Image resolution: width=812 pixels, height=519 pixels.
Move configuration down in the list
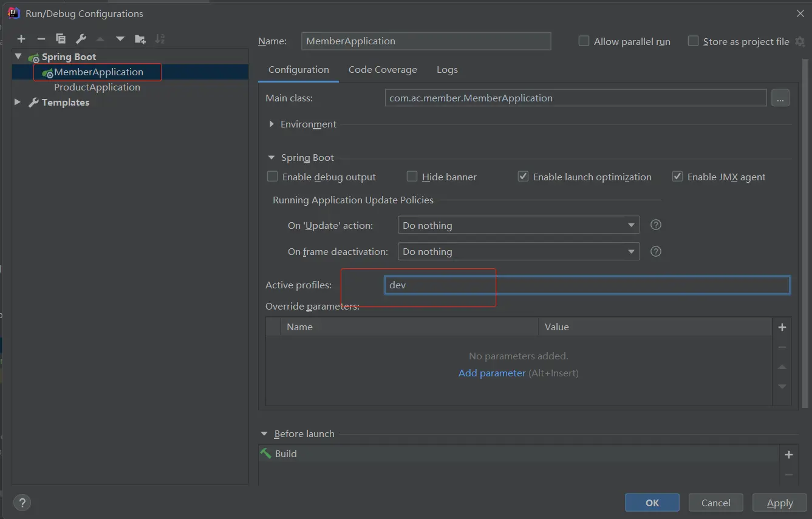click(120, 39)
